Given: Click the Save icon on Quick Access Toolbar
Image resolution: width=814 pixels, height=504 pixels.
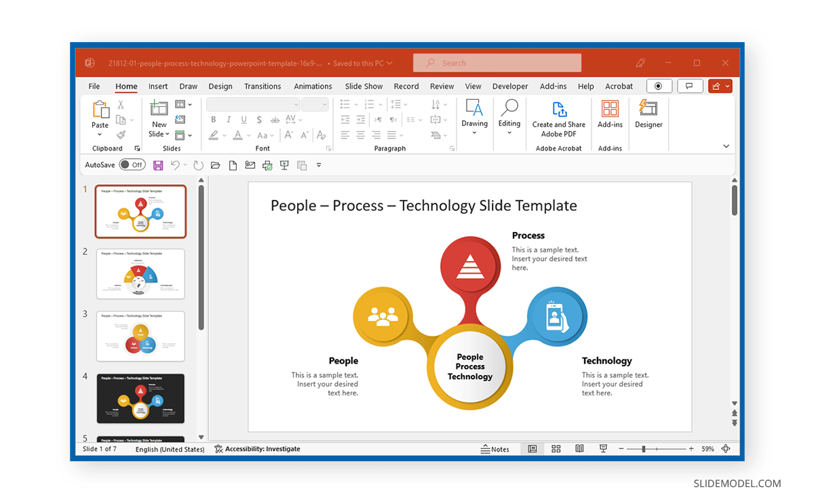Looking at the screenshot, I should click(x=158, y=164).
